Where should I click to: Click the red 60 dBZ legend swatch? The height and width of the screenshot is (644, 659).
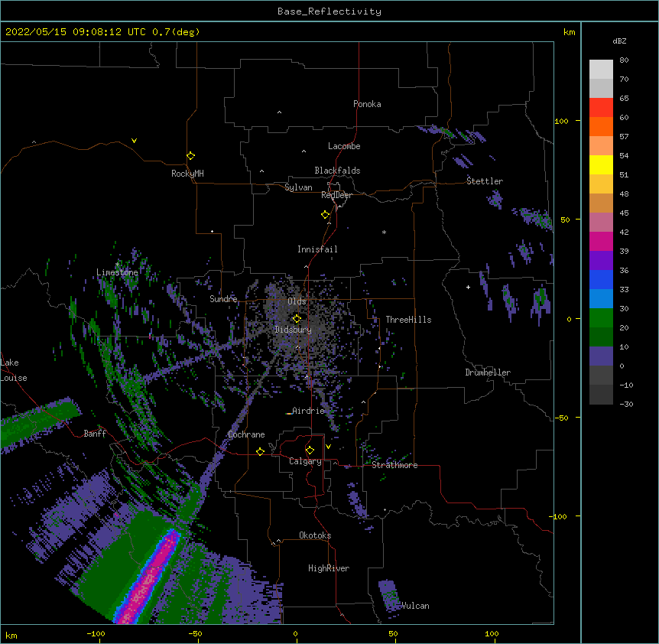coord(601,108)
